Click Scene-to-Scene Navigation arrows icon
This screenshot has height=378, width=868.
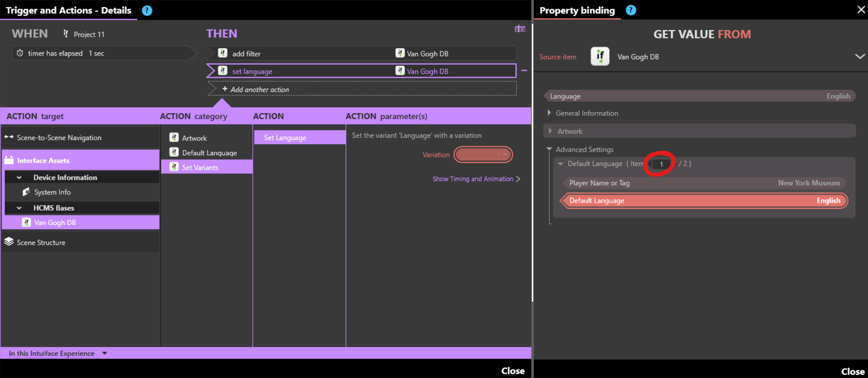(x=9, y=137)
